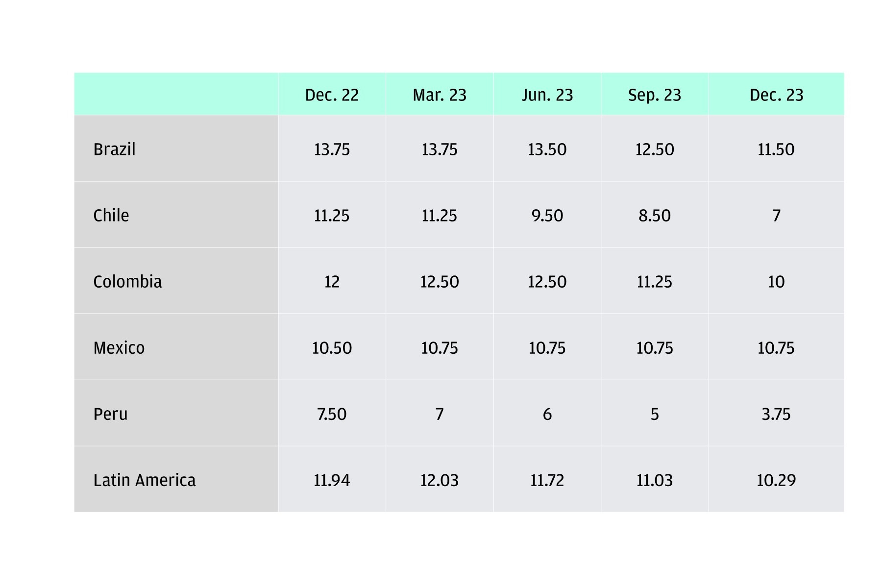Select the Dec. 23 column header
The height and width of the screenshot is (588, 882).
[x=776, y=95]
